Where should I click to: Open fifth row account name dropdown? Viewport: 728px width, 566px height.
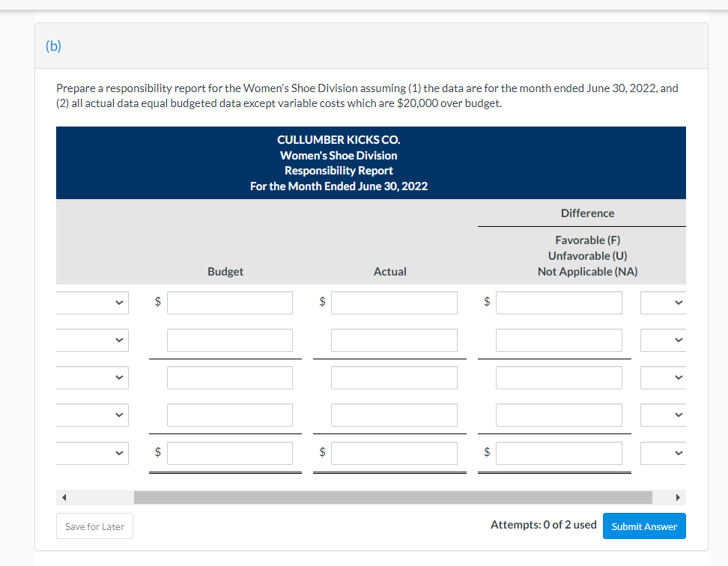[92, 453]
